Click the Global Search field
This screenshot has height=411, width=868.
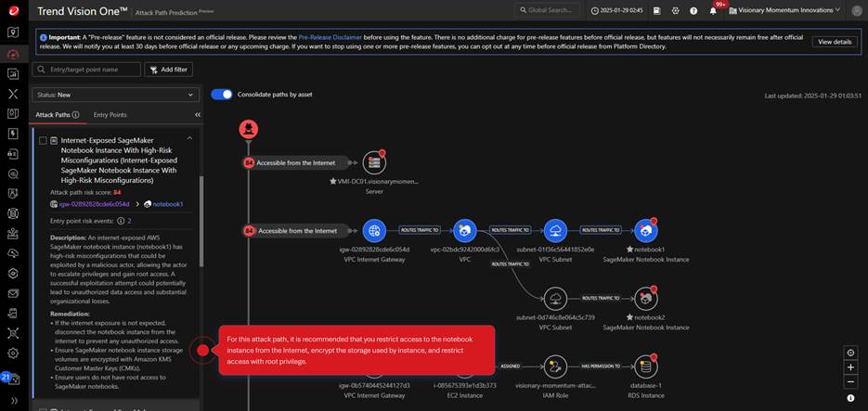[x=547, y=10]
